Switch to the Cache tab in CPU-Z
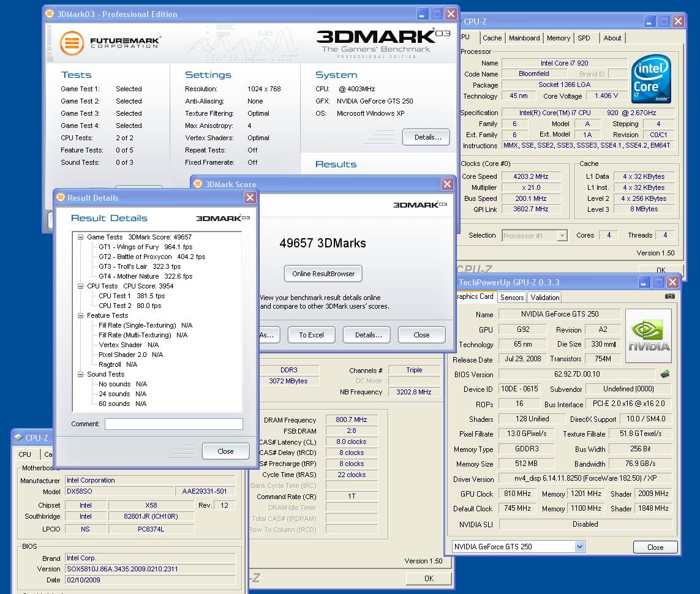 coord(492,38)
